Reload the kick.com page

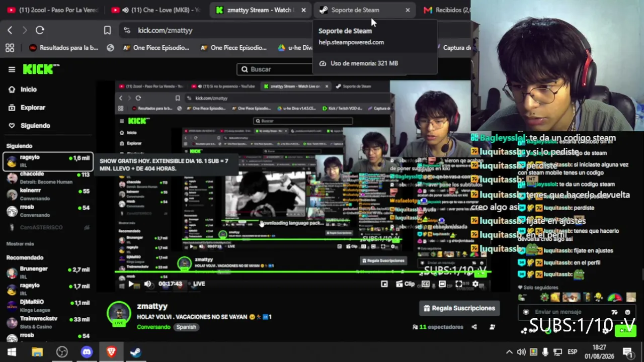[x=40, y=30]
